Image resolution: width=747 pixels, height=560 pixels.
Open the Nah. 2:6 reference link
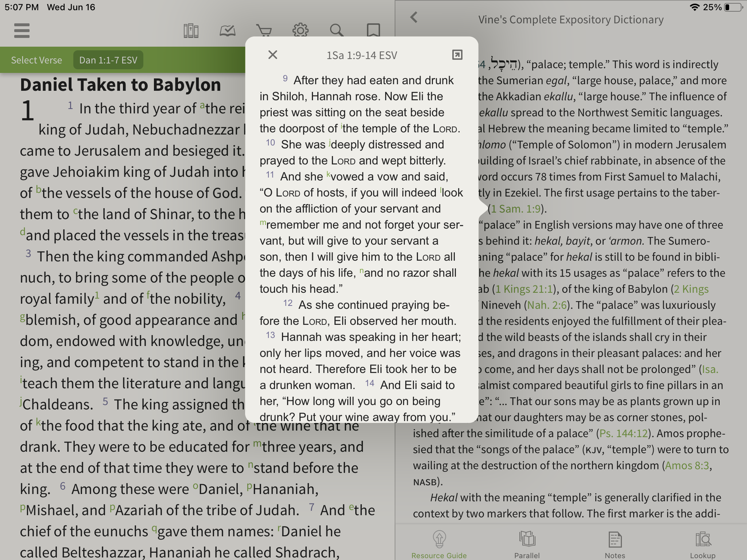547,305
